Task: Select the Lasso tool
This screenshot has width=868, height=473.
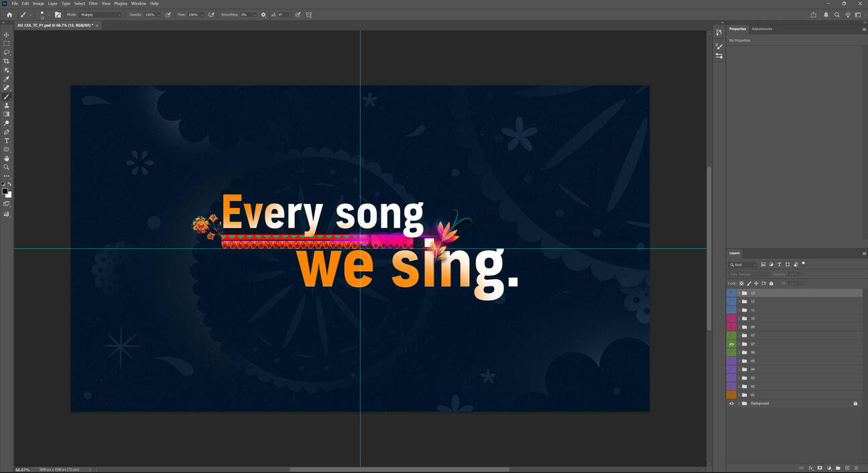Action: coord(7,52)
